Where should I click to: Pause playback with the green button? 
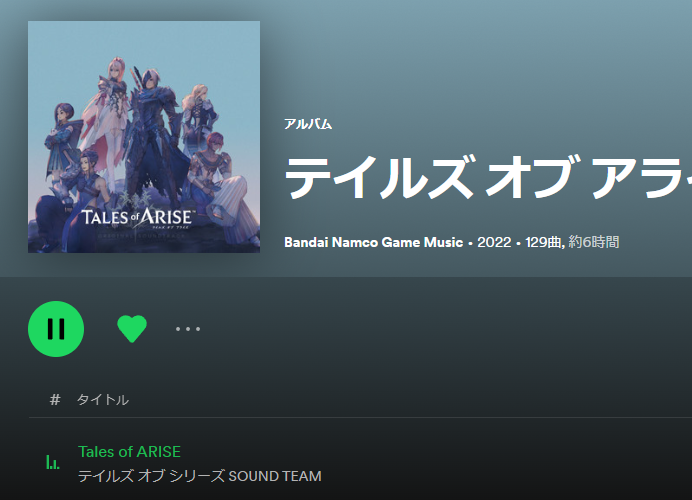(56, 329)
